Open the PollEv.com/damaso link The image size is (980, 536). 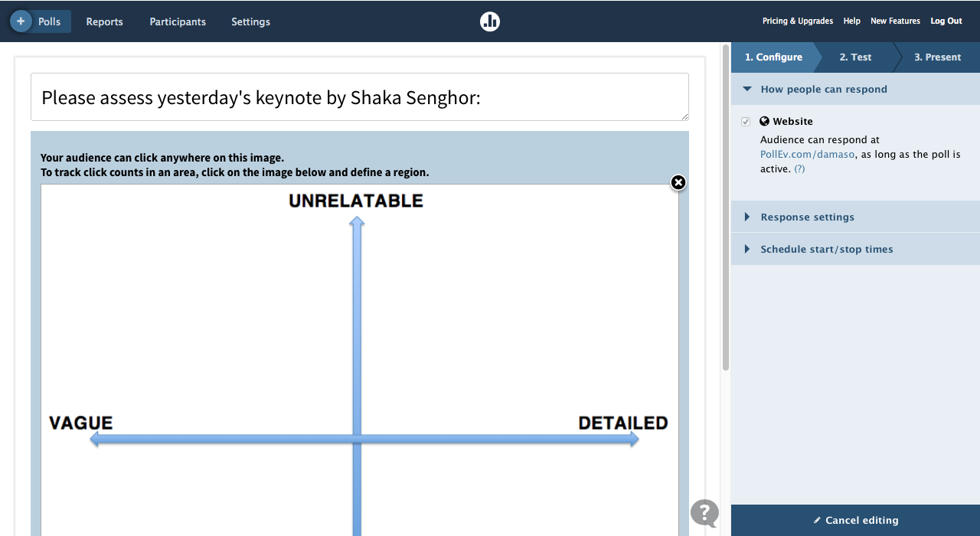coord(807,155)
